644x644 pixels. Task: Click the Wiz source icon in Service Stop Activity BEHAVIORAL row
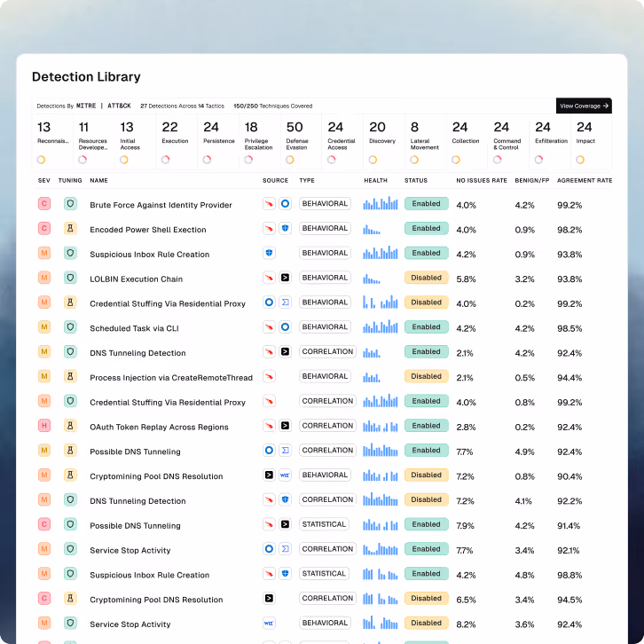point(269,623)
